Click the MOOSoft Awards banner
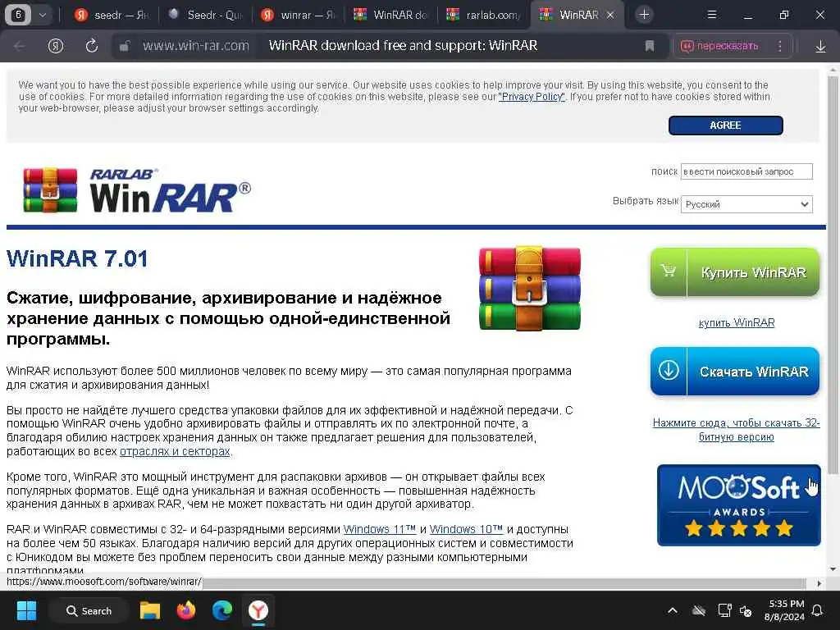The image size is (840, 630). click(x=739, y=505)
